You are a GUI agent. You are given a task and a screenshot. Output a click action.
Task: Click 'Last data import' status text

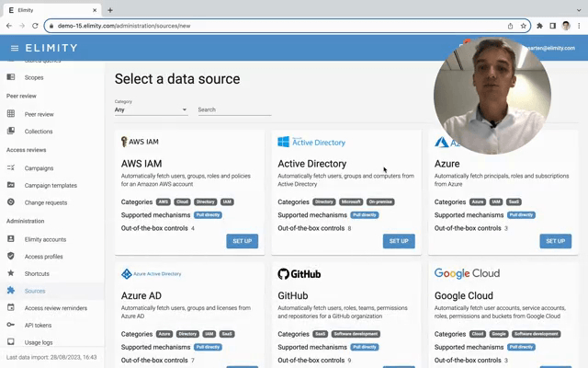pyautogui.click(x=51, y=357)
